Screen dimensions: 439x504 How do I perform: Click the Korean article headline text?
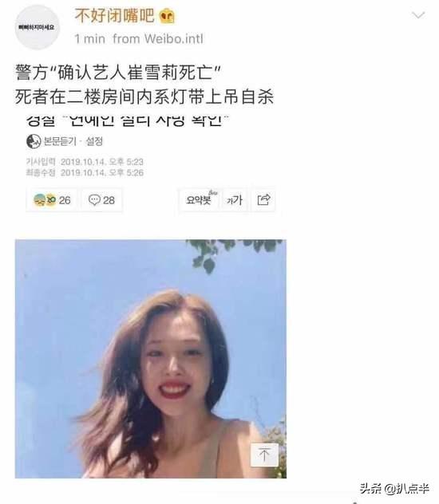(127, 120)
